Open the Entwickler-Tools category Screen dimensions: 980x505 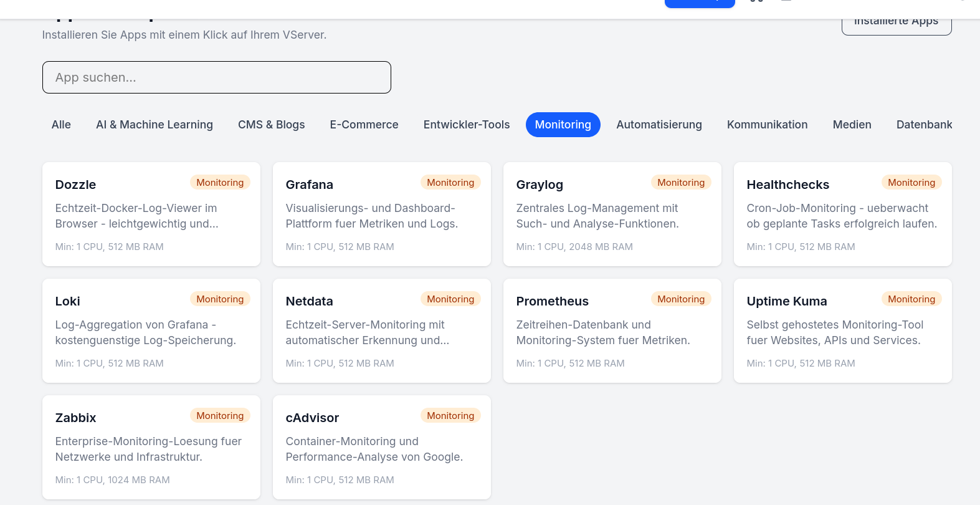pos(467,125)
